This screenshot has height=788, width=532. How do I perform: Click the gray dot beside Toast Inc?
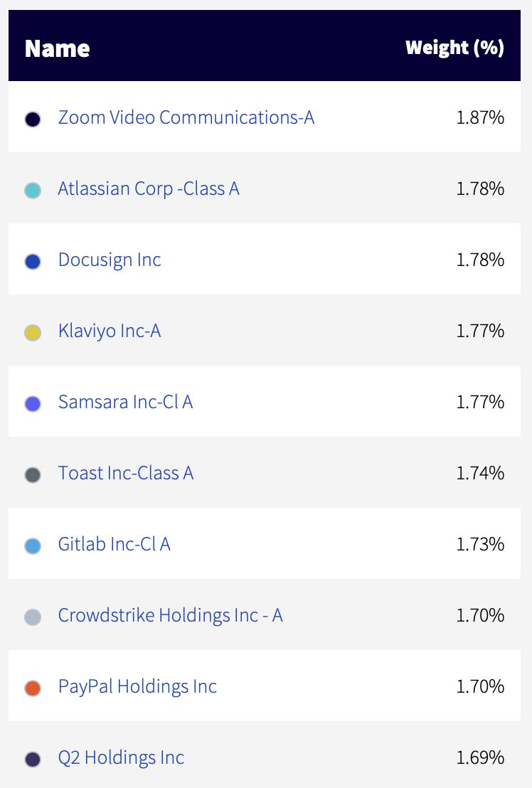click(33, 475)
